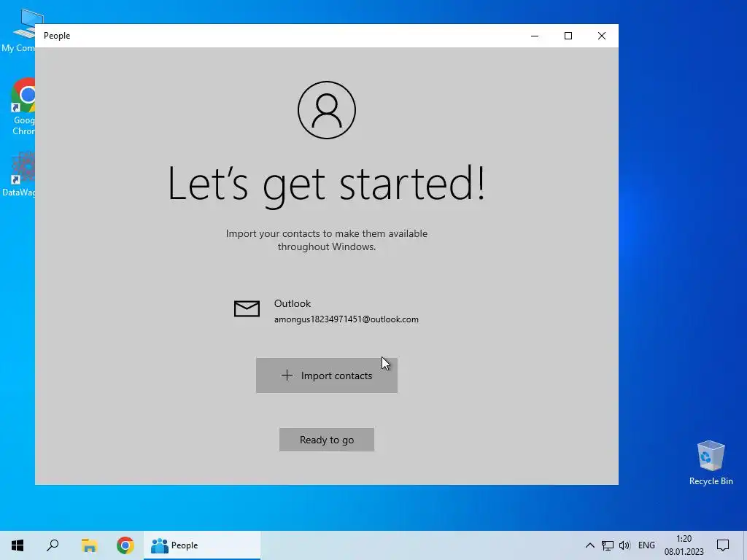This screenshot has width=747, height=560.
Task: Click the Import contacts button
Action: coord(326,376)
